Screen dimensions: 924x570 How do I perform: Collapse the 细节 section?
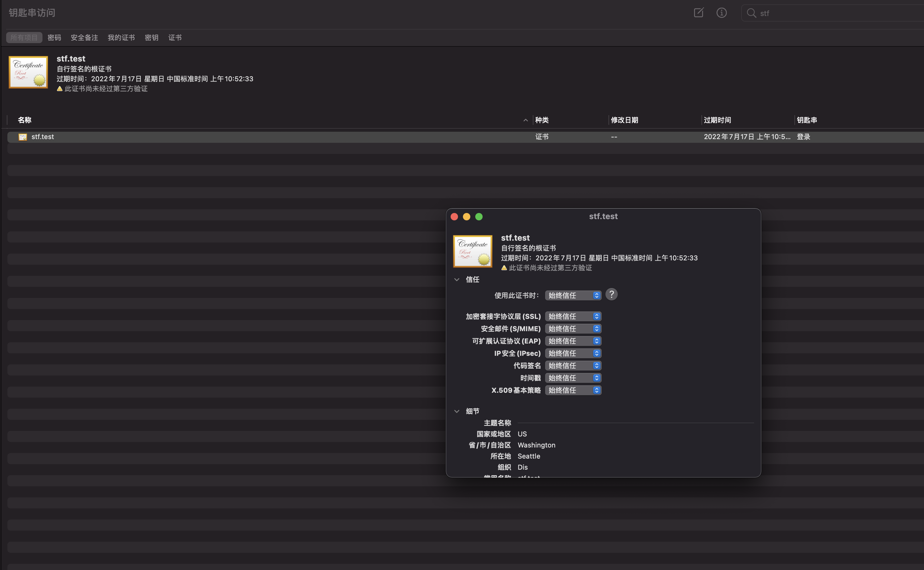click(456, 411)
